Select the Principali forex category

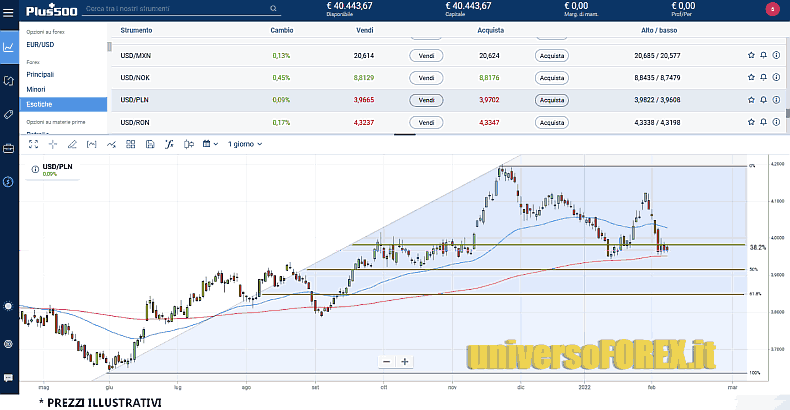(x=41, y=74)
